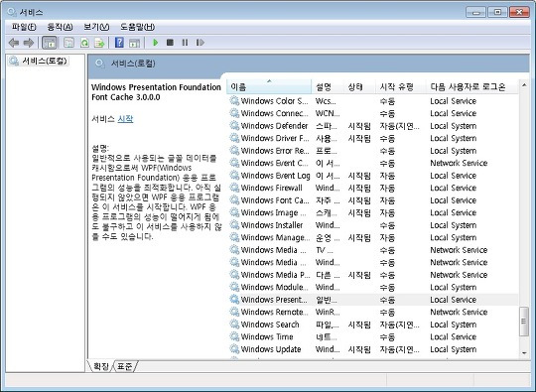The image size is (536, 392).
Task: Open the 도움말(H) menu
Action: coord(137,27)
